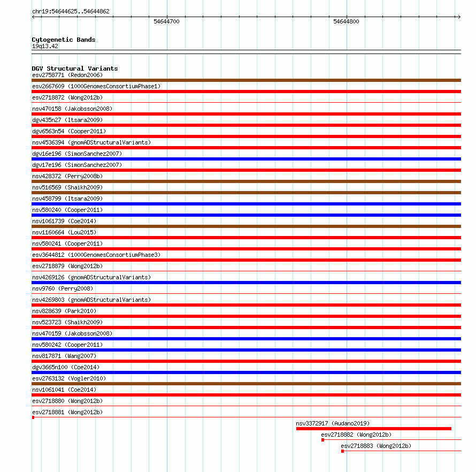Click nsv458799 (Itsara2009) label

coord(67,199)
